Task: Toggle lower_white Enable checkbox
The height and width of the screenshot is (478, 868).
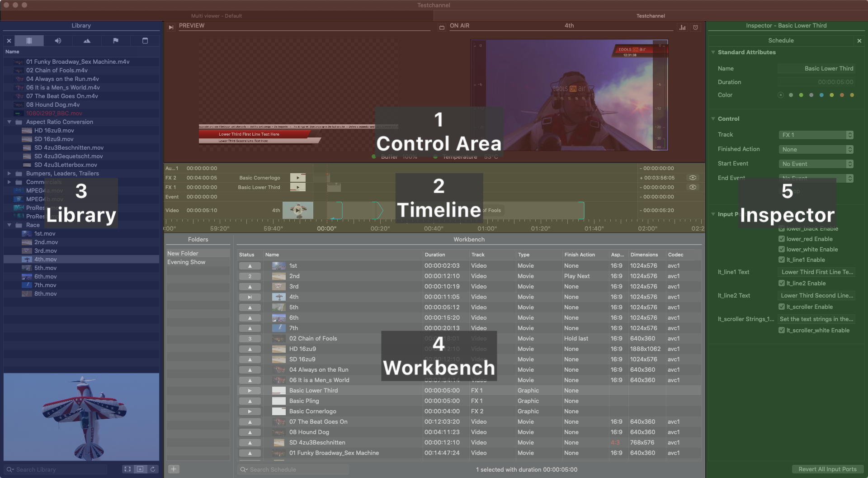Action: [x=781, y=249]
